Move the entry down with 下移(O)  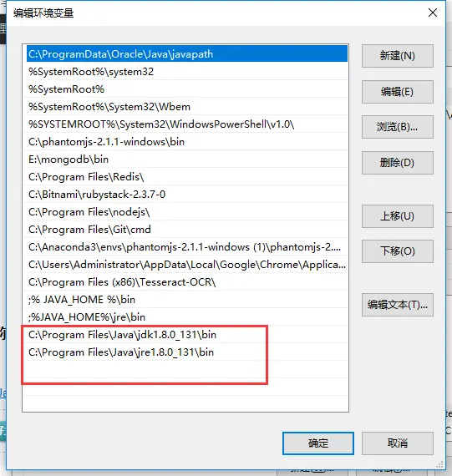coord(398,251)
